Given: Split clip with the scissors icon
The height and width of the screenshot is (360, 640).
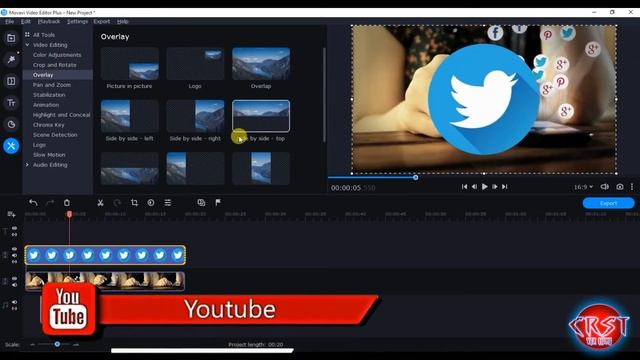Looking at the screenshot, I should 100,202.
